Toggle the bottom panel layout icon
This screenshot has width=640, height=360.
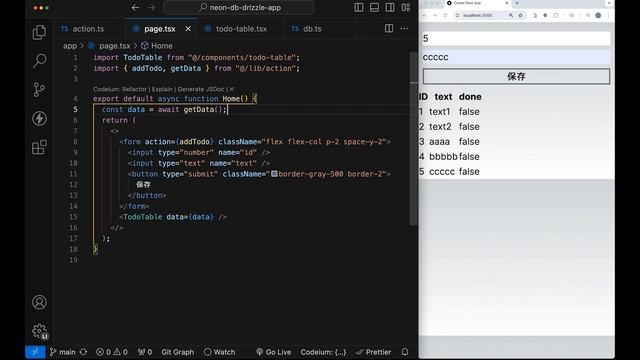pyautogui.click(x=374, y=7)
